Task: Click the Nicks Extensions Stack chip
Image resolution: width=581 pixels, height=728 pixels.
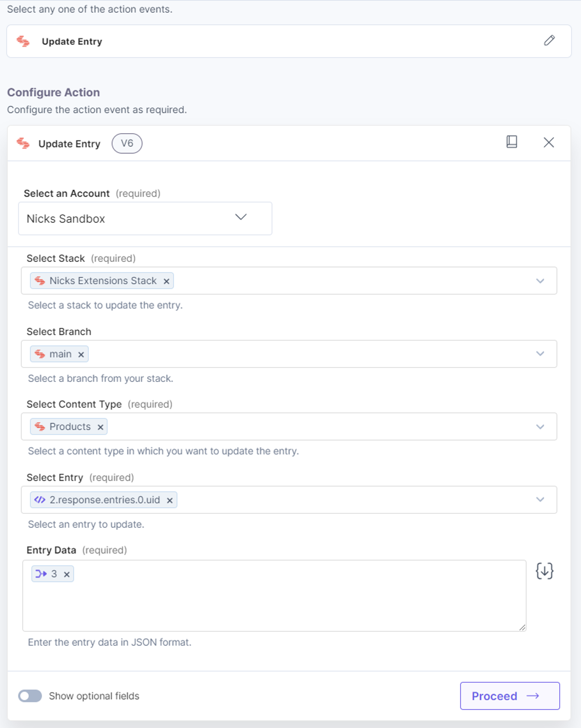Action: (x=102, y=281)
